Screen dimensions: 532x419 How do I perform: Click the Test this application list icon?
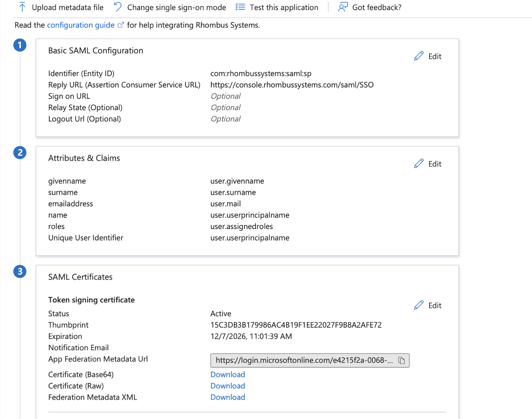point(240,7)
